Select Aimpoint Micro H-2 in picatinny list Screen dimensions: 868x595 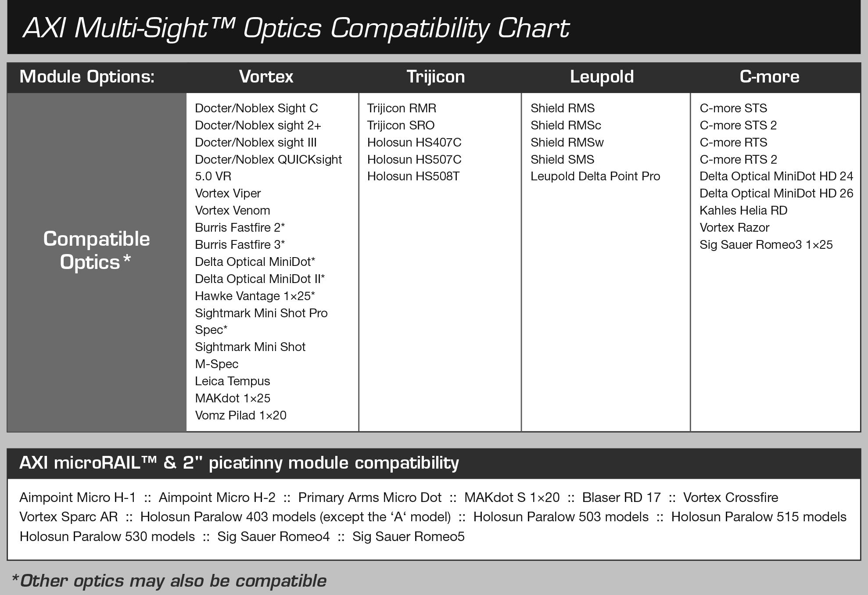click(x=217, y=498)
